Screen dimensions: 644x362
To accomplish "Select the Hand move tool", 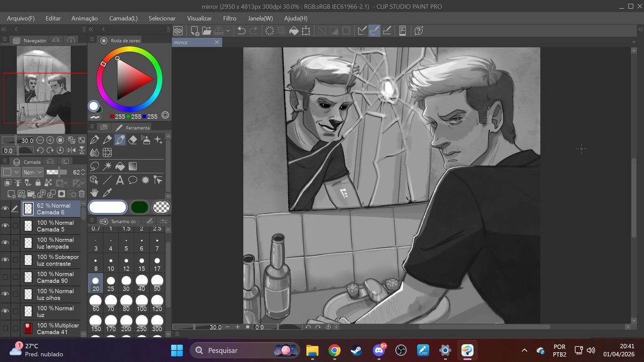I will click(x=94, y=193).
